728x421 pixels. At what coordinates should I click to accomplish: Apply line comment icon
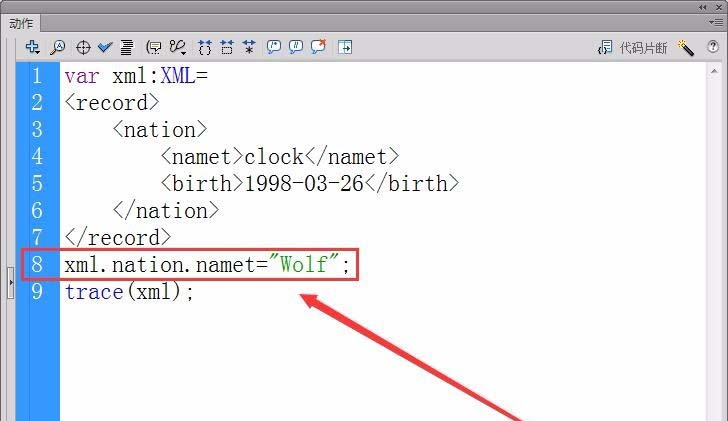(296, 47)
